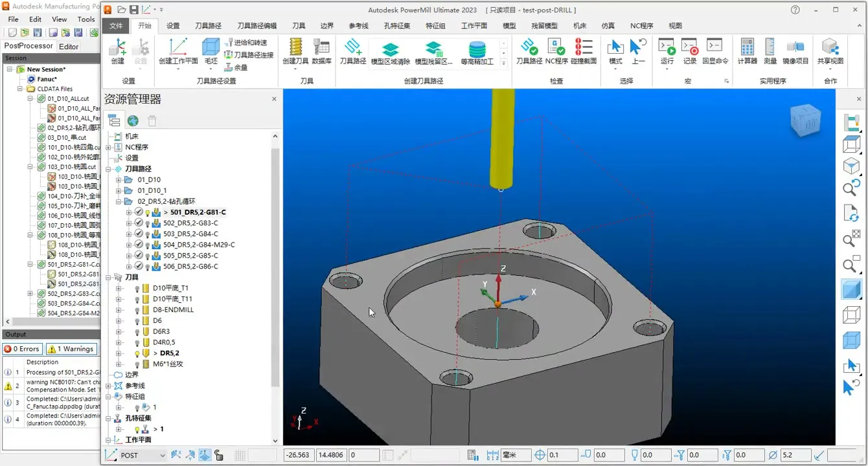Toggle light bulb for 501_DR5,2-G81-C toolpath

[147, 212]
